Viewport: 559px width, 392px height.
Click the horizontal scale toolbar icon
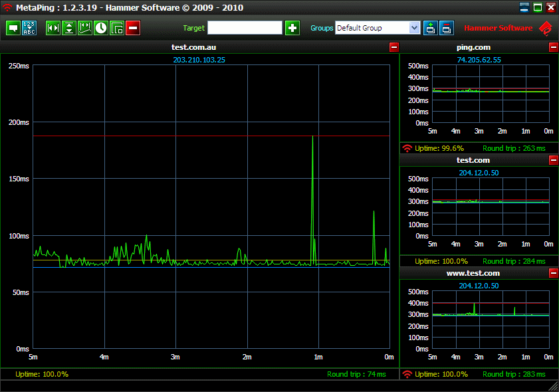pos(53,28)
